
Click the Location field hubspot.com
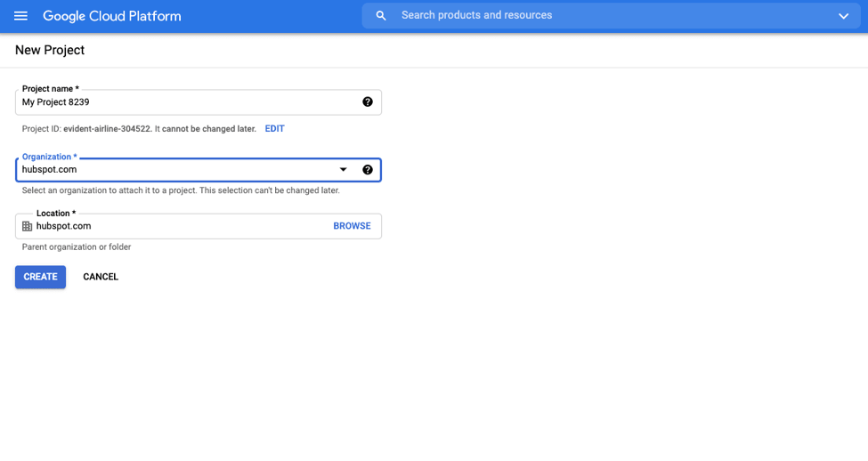(199, 226)
